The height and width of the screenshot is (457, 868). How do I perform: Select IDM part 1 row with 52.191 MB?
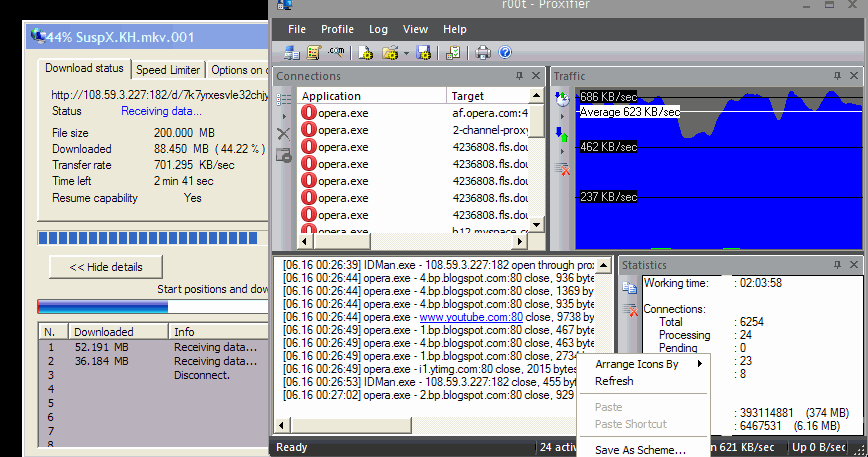pos(154,347)
